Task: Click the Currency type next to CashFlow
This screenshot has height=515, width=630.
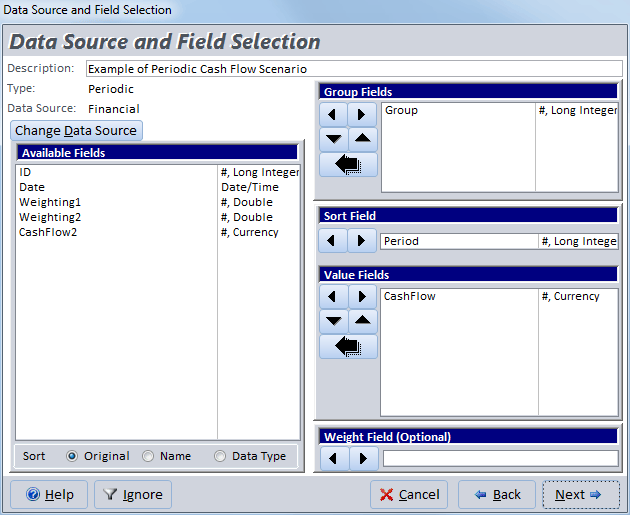Action: tap(571, 296)
